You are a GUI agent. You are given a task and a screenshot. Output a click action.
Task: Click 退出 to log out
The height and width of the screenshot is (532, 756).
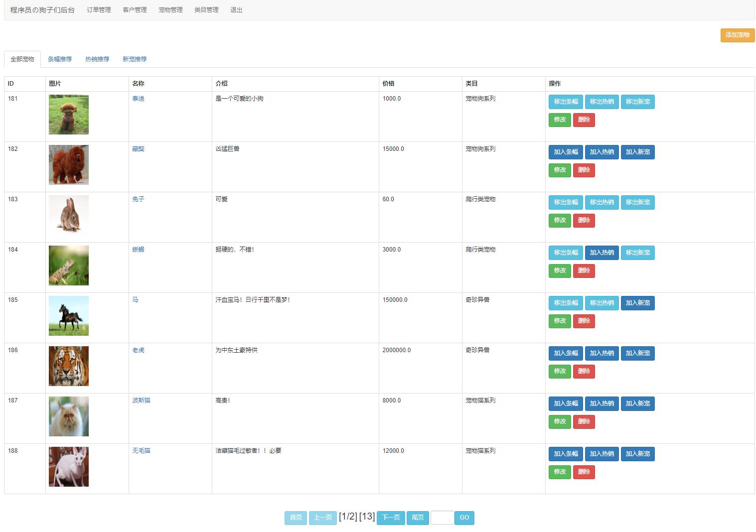236,10
